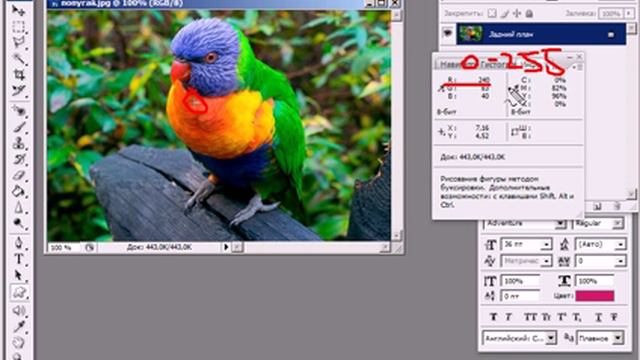The image size is (640, 360).
Task: Open the document status bar arrow menu
Action: coord(226,247)
